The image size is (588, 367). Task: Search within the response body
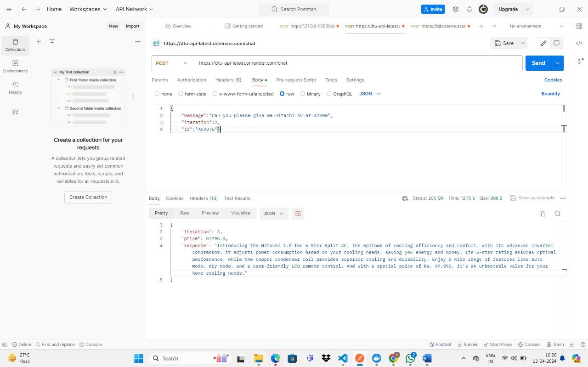tap(558, 214)
